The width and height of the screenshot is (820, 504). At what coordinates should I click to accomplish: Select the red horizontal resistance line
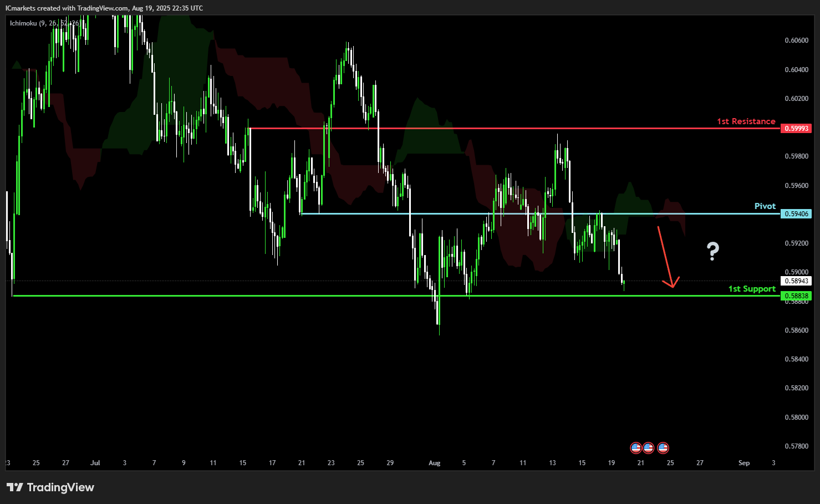click(x=515, y=128)
